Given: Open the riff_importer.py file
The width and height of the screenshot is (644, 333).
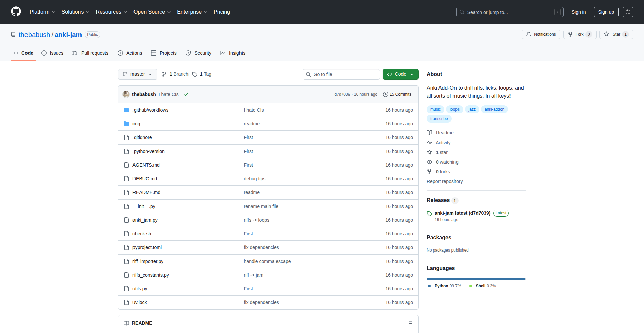Looking at the screenshot, I should pos(148,261).
